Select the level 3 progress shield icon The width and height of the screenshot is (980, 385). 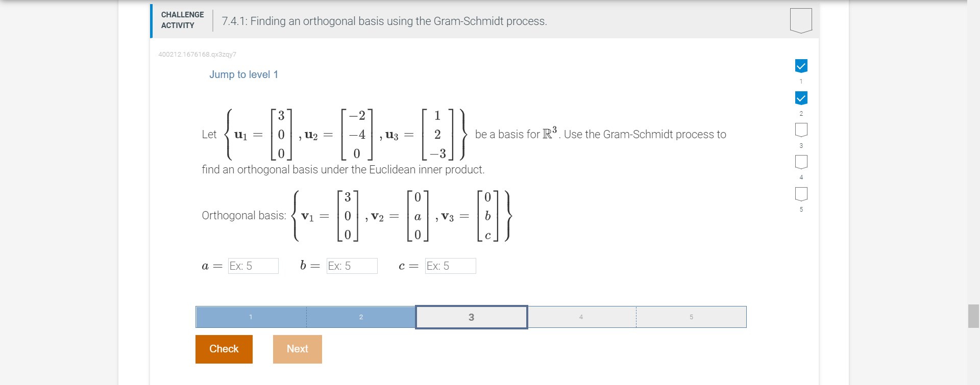pyautogui.click(x=801, y=130)
